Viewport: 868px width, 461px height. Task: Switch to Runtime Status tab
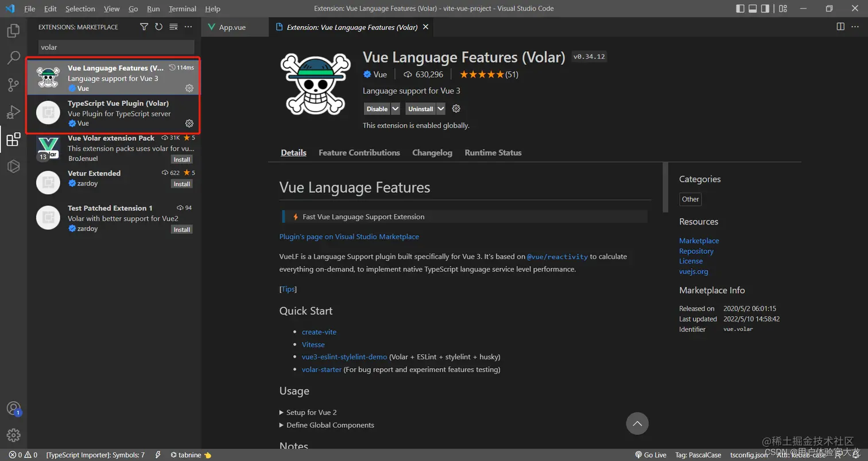tap(493, 153)
